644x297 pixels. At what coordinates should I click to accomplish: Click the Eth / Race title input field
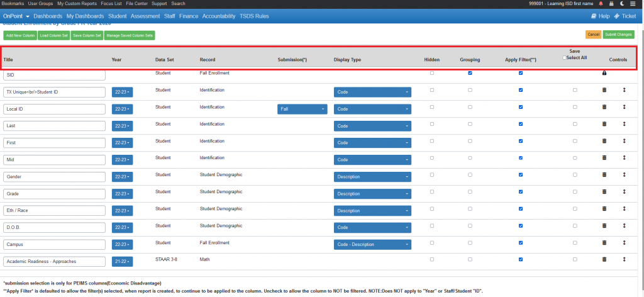click(54, 211)
